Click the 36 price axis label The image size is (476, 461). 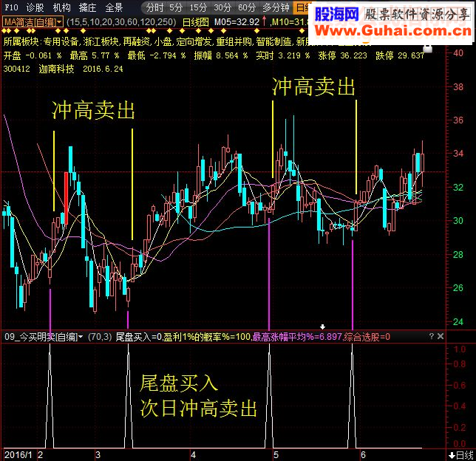point(458,120)
